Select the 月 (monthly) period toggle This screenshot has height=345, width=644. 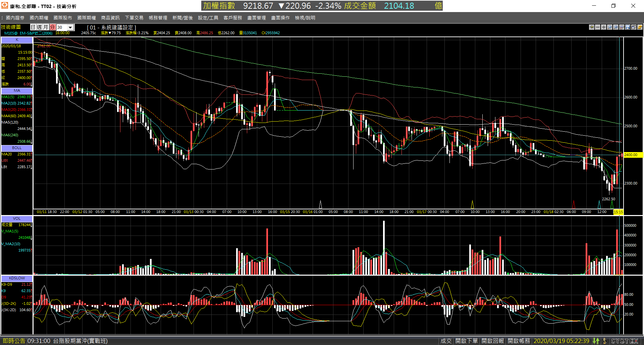(x=46, y=27)
